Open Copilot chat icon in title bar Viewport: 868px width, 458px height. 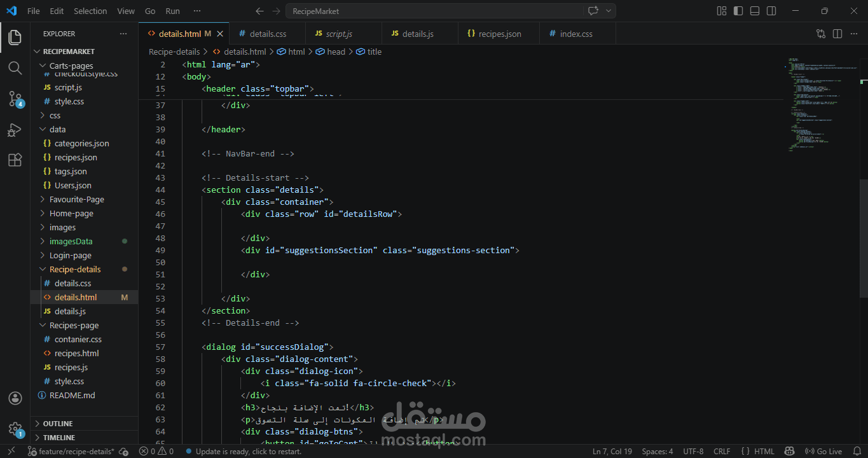pyautogui.click(x=593, y=11)
